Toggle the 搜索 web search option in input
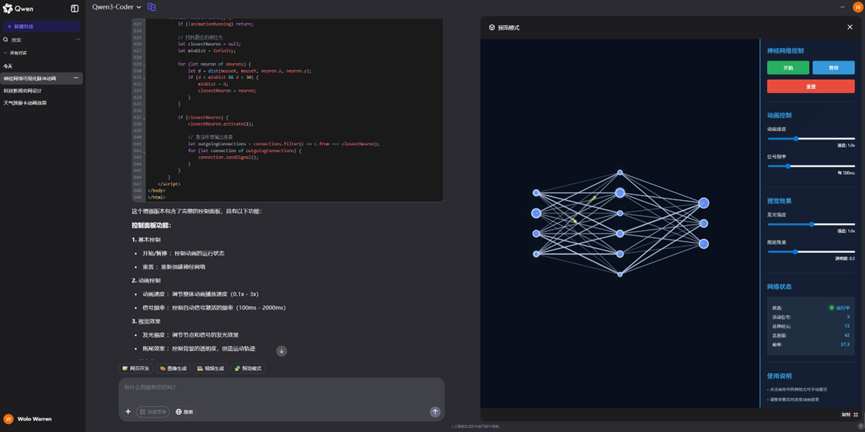Image resolution: width=865 pixels, height=432 pixels. [185, 412]
